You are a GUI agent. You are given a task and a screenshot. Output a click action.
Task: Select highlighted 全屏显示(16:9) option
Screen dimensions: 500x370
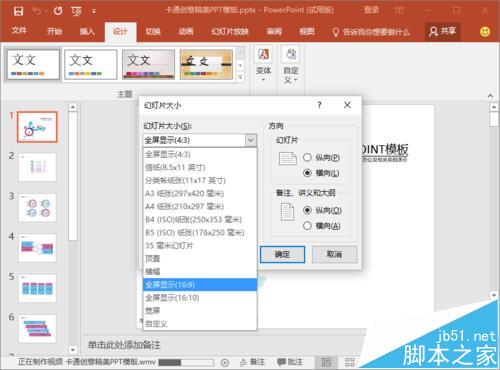(x=200, y=285)
